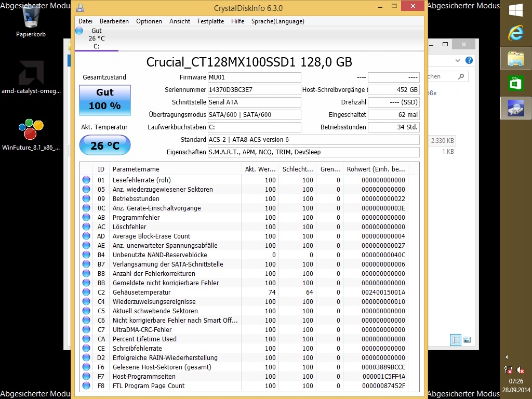Select Gemeldete nicht korrigierbare Fehler row

(244, 283)
